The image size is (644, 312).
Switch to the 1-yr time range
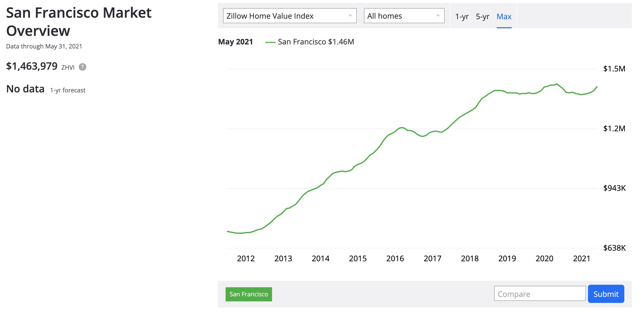(x=462, y=16)
